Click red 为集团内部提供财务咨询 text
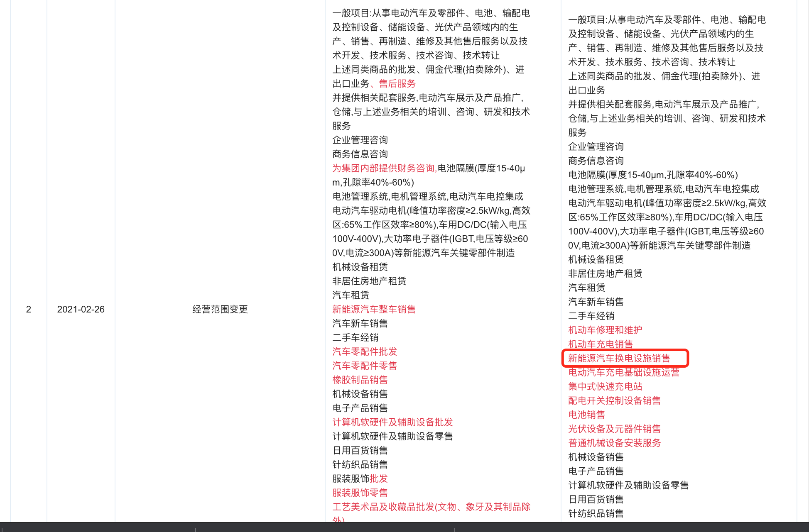 tap(383, 168)
